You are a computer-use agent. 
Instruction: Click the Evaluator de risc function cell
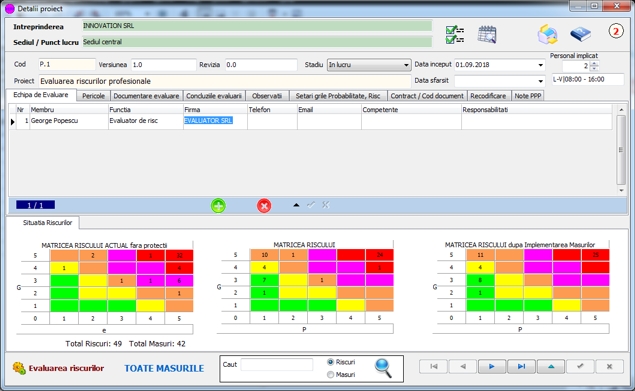[146, 121]
